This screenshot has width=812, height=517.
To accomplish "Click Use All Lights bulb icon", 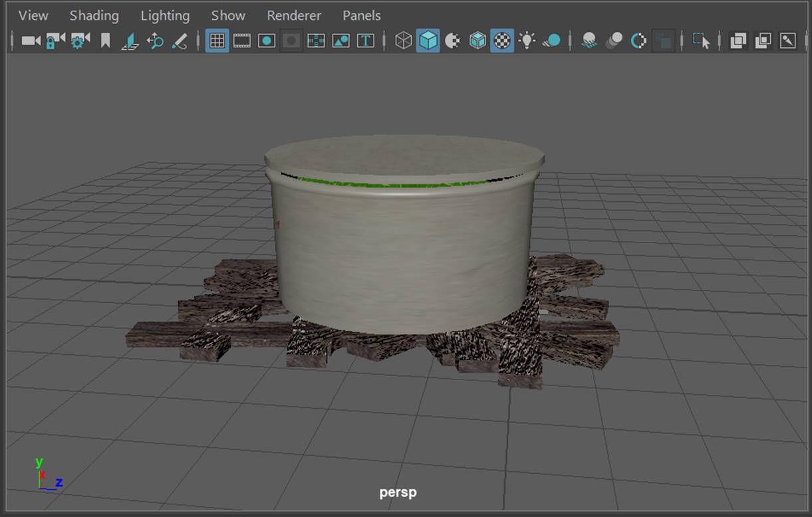I will 527,41.
